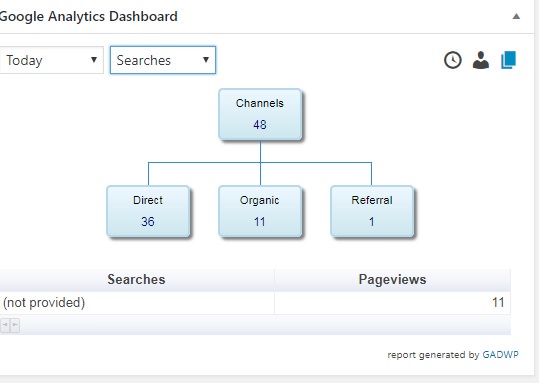
Task: Go to next table page arrow
Action: coord(15,325)
